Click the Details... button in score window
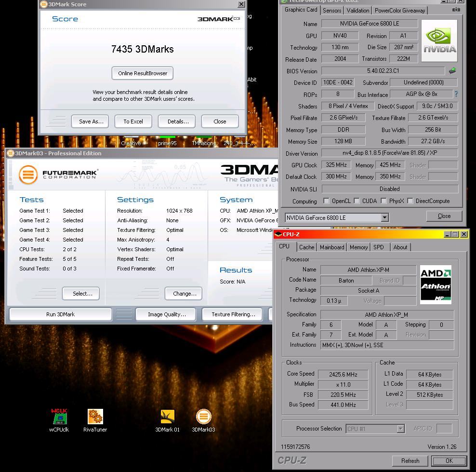Screen dimensions: 476x472 [x=177, y=121]
